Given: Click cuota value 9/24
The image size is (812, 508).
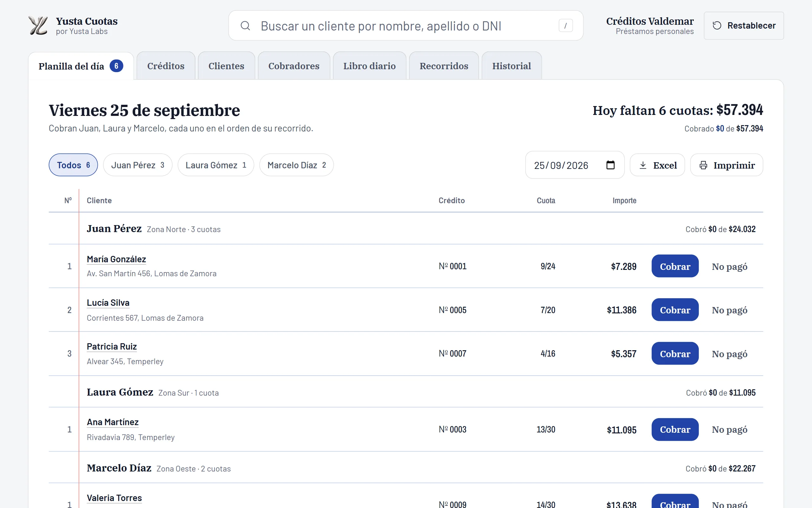Looking at the screenshot, I should 548,266.
